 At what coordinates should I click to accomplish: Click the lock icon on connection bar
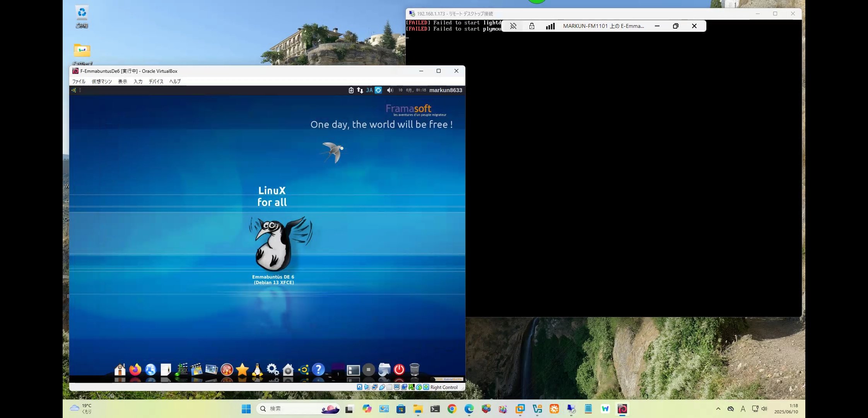click(532, 26)
